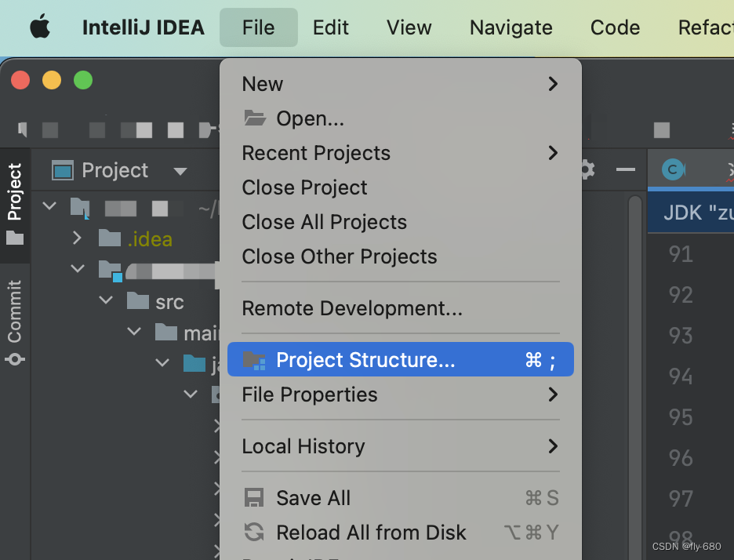Expand the Recent Projects submenu
Viewport: 734px width, 560px height.
point(400,153)
